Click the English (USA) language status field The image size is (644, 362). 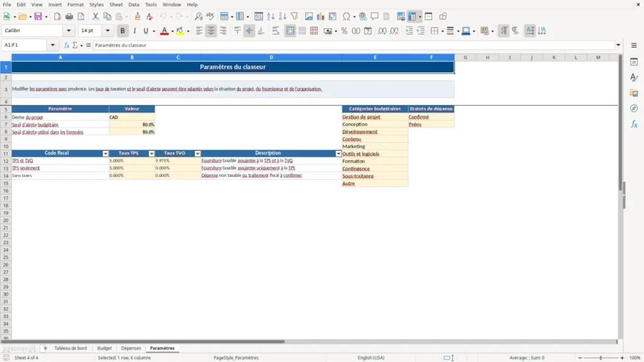point(371,358)
